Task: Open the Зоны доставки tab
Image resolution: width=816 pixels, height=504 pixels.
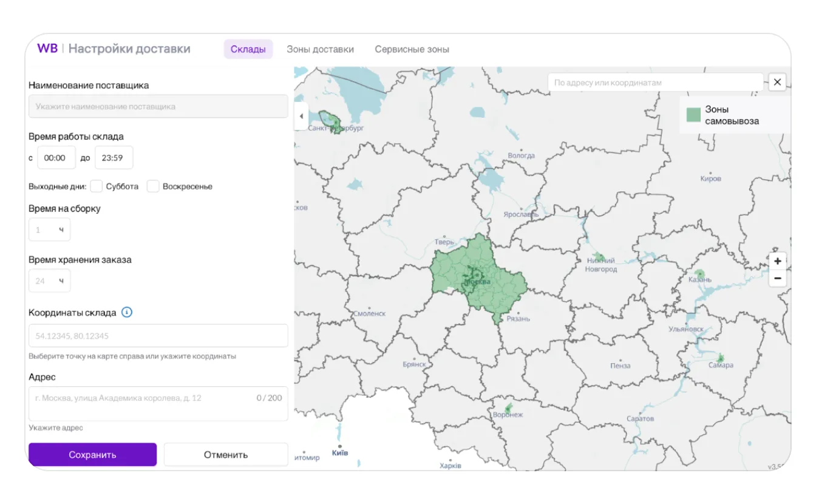Action: (x=320, y=49)
